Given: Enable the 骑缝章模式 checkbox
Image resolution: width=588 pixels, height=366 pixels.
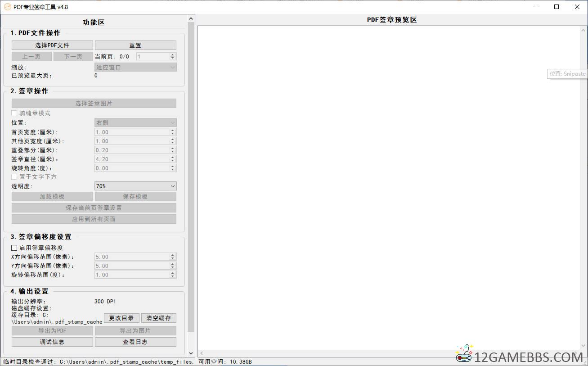Looking at the screenshot, I should [14, 113].
